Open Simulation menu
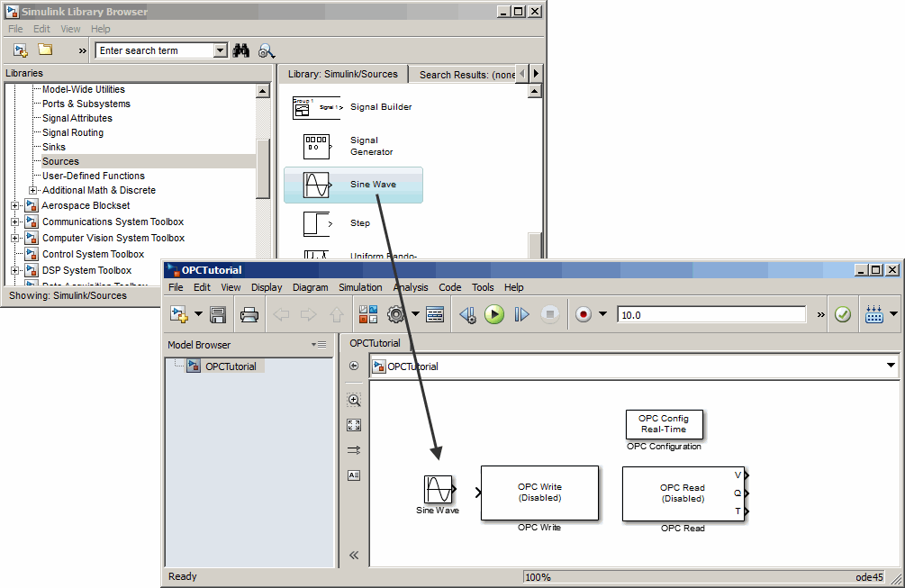 [x=360, y=287]
